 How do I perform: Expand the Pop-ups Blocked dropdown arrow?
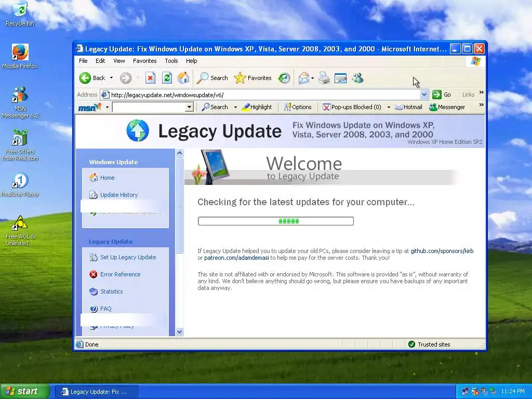pos(389,107)
